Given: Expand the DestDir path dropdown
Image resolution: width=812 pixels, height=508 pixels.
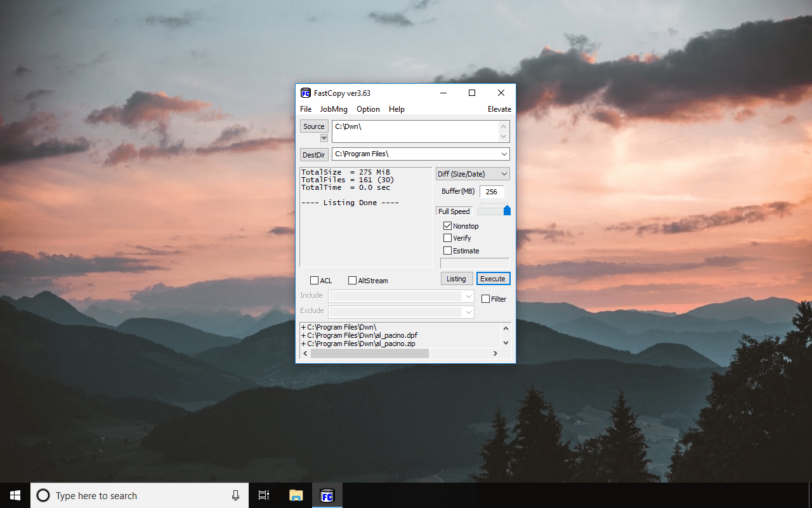Looking at the screenshot, I should point(504,154).
